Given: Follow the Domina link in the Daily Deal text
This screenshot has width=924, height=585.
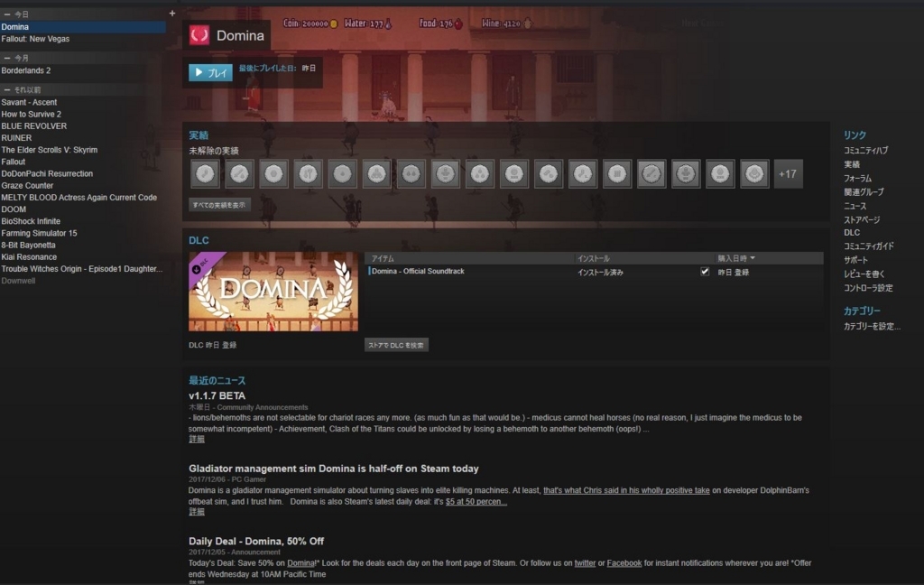Looking at the screenshot, I should (301, 563).
